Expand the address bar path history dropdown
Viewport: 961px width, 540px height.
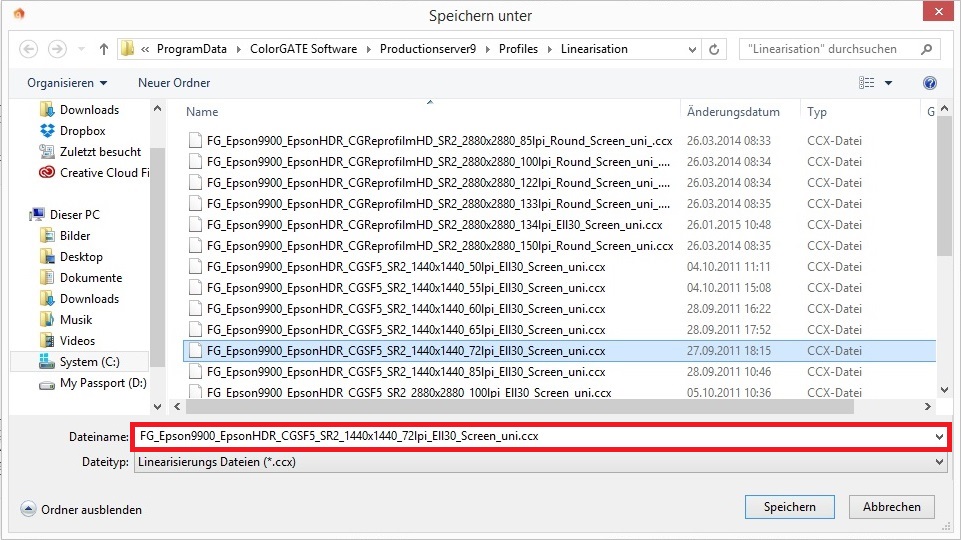coord(690,49)
